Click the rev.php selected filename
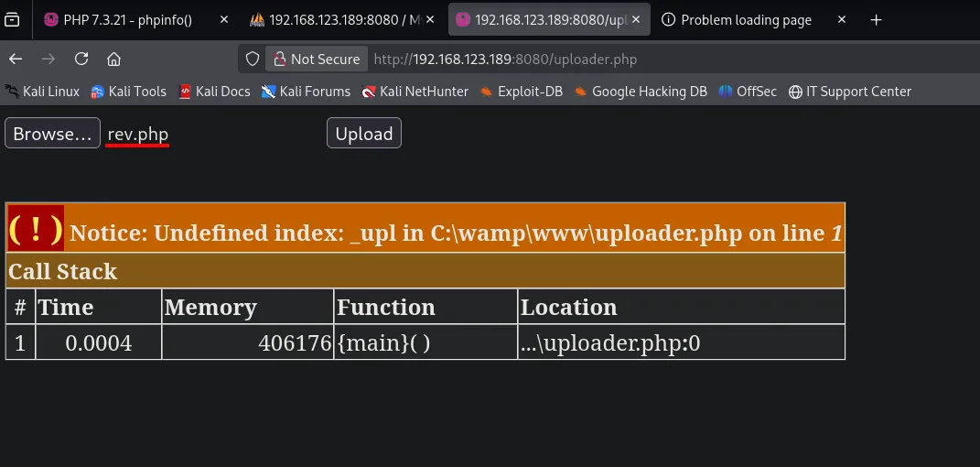 (137, 135)
